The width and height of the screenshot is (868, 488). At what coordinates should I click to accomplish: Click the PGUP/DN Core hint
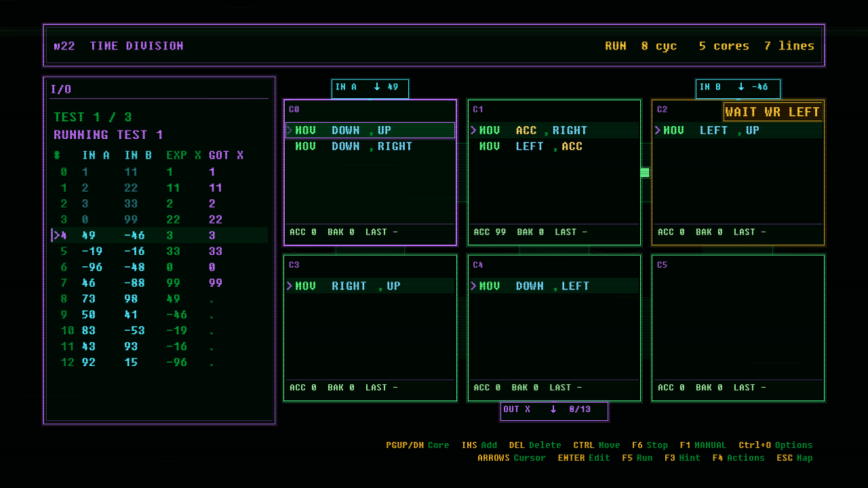point(418,445)
